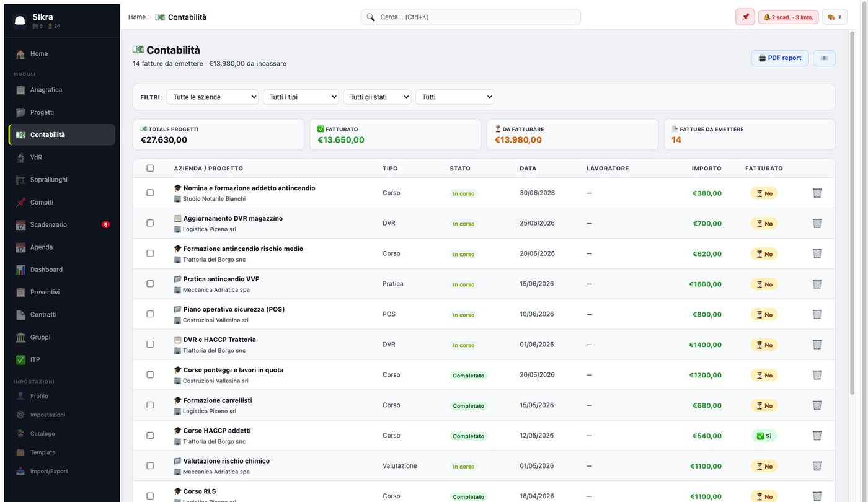Open the Tutte le aziende filter dropdown

(x=213, y=97)
